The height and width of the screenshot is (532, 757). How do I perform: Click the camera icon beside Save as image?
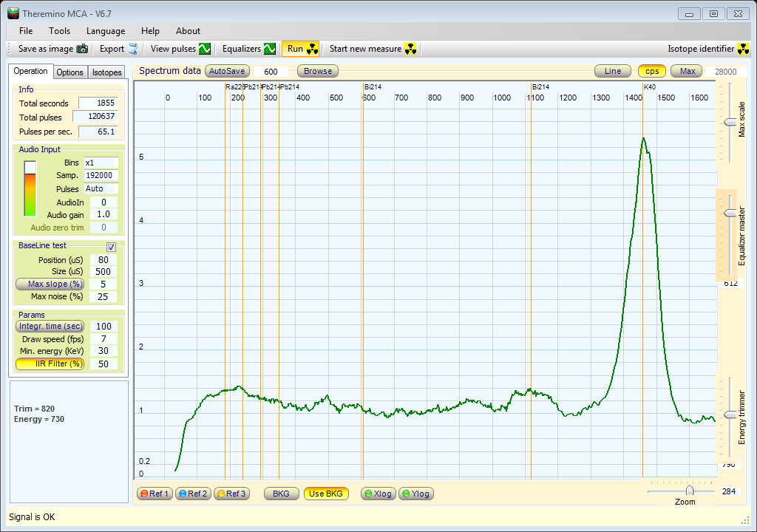(82, 49)
